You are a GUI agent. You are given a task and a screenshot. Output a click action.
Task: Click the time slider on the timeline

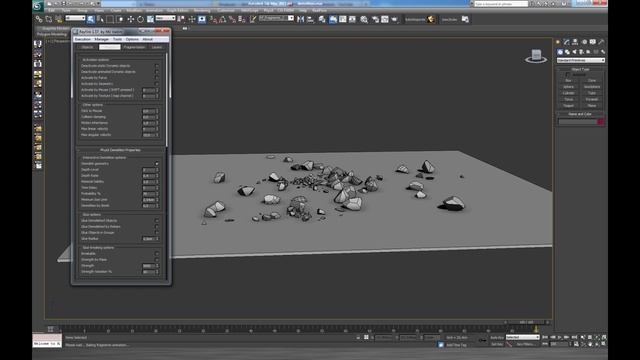click(x=527, y=322)
